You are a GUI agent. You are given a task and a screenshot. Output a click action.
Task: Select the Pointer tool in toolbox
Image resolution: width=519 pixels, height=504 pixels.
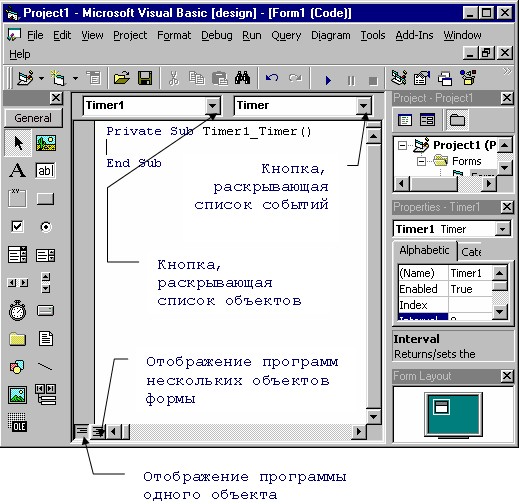(18, 143)
